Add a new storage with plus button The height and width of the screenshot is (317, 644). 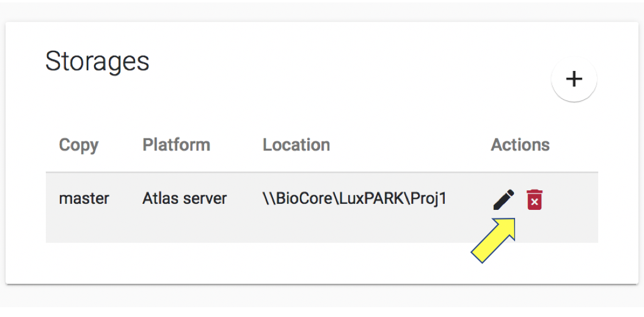[574, 79]
